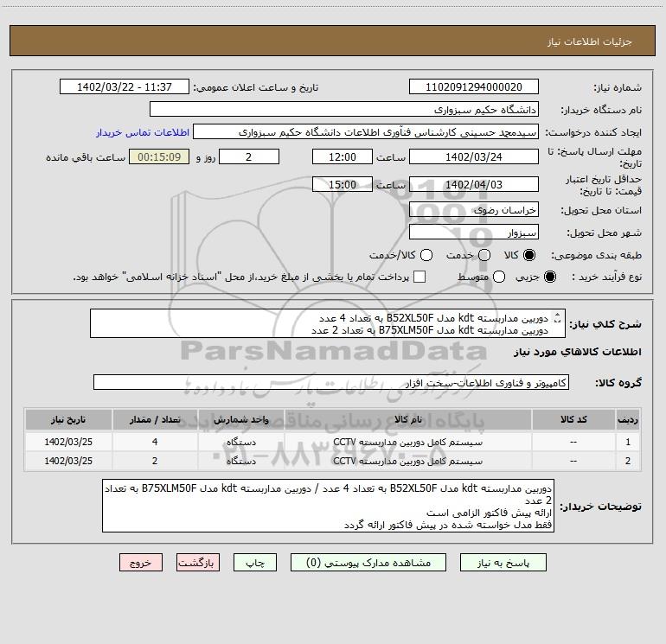The height and width of the screenshot is (644, 666).
Task: Click date 1402/03/25 in row 1
Action: tap(68, 442)
